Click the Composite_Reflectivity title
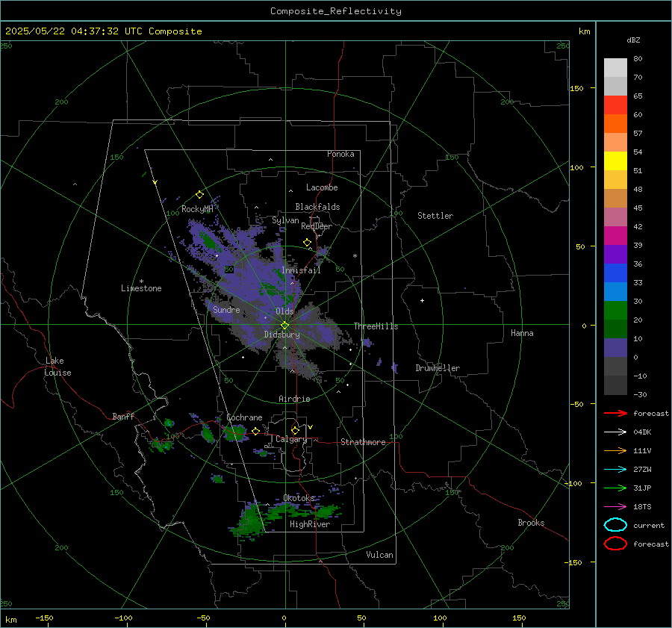672x628 pixels. [x=335, y=11]
